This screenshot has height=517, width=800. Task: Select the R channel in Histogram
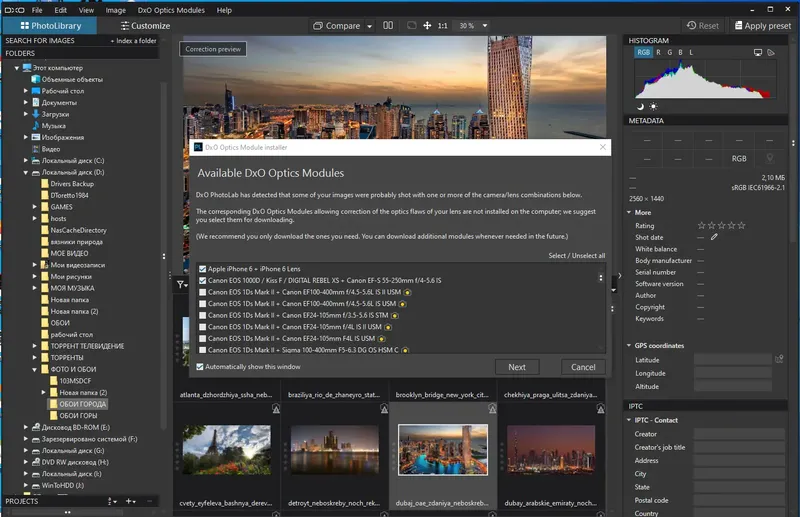tap(658, 52)
